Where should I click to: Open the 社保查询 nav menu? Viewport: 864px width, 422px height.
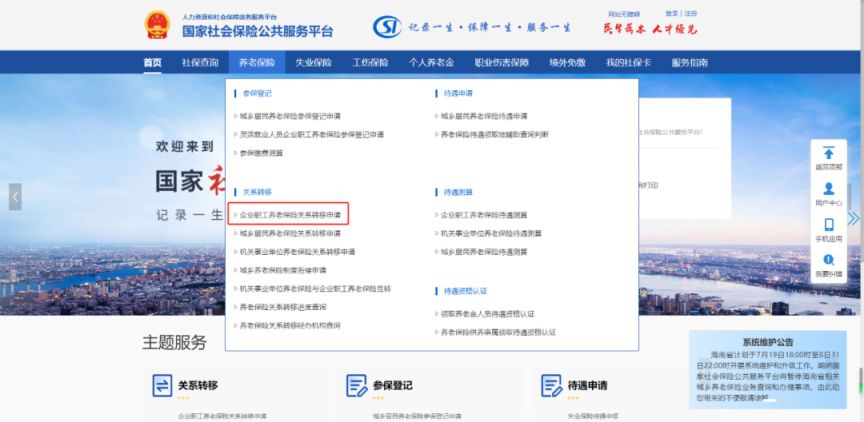pos(200,63)
